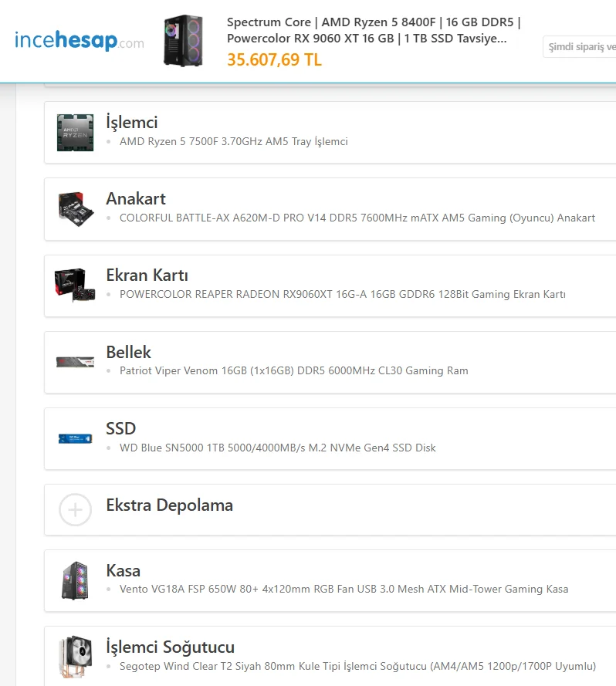Add extra storage with plus icon

click(x=75, y=509)
